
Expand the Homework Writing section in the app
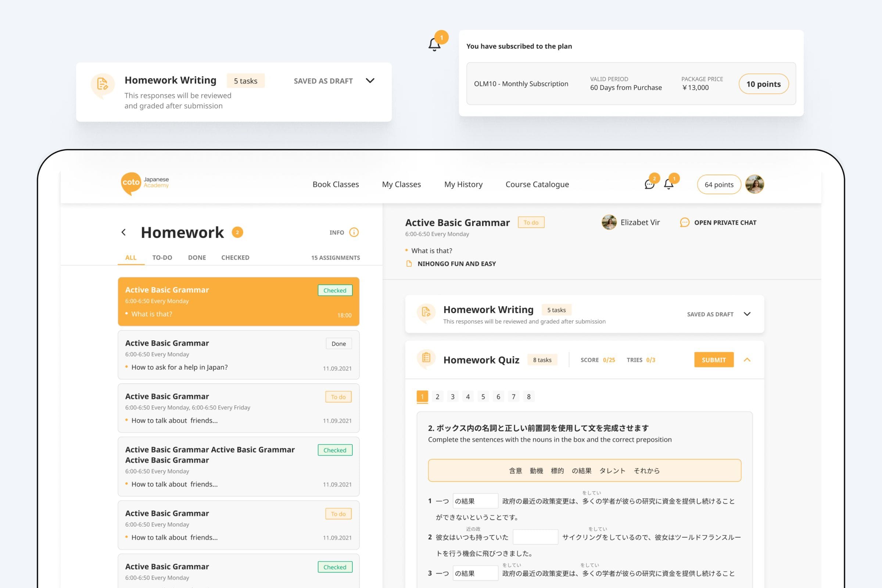click(x=747, y=314)
